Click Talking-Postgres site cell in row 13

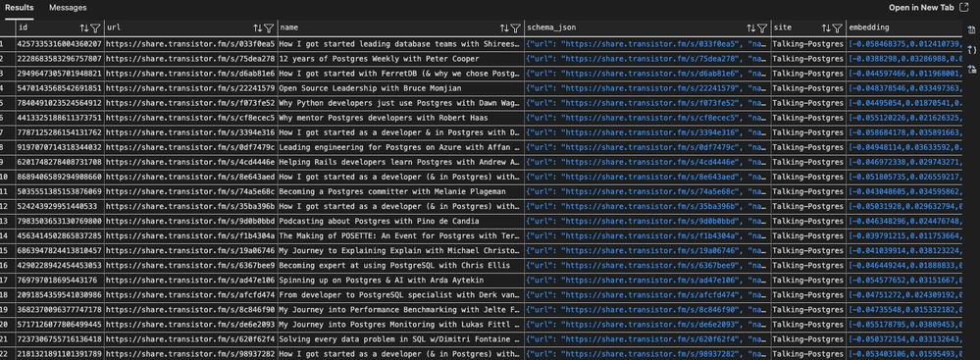(x=807, y=222)
